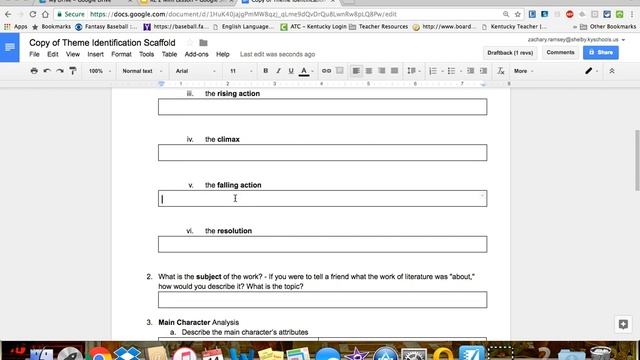Click inside the rising action answer box
640x360 pixels.
click(322, 107)
